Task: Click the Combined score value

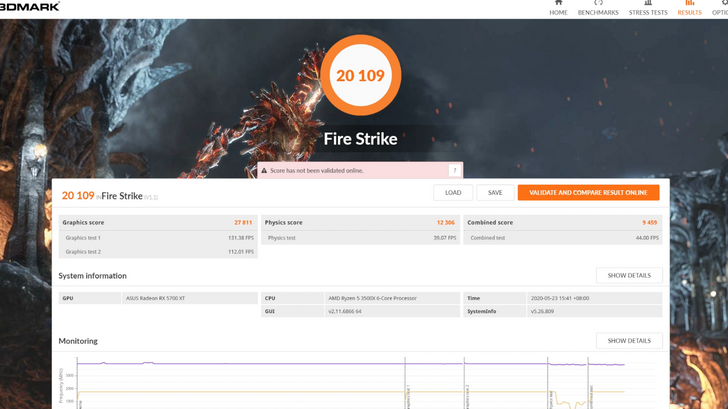Action: tap(649, 222)
